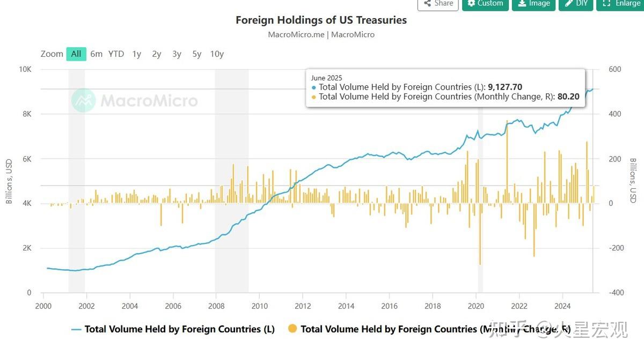Screen dimensions: 644x355
Task: Choose the 2y zoom option
Action: pos(157,54)
